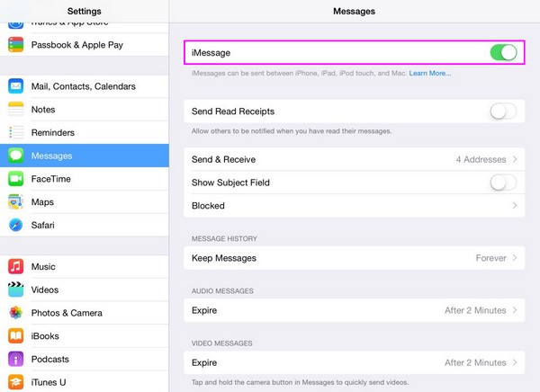
Task: Open Safari settings row
Action: pos(85,225)
